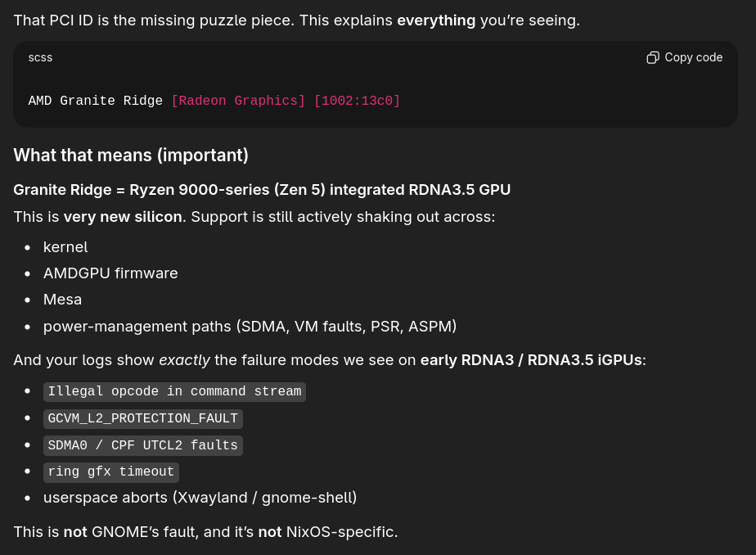
Task: Click "[Radeon Graphics]" in the code block
Action: (237, 101)
